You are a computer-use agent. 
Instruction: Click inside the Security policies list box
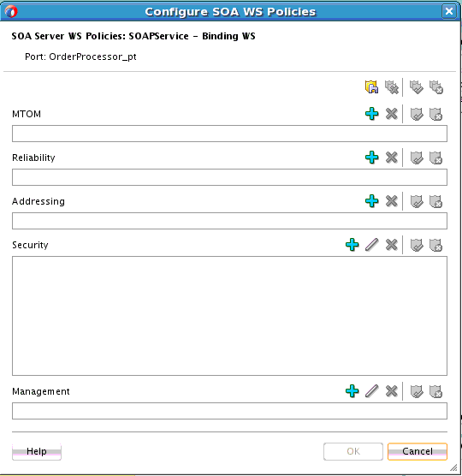coord(229,316)
